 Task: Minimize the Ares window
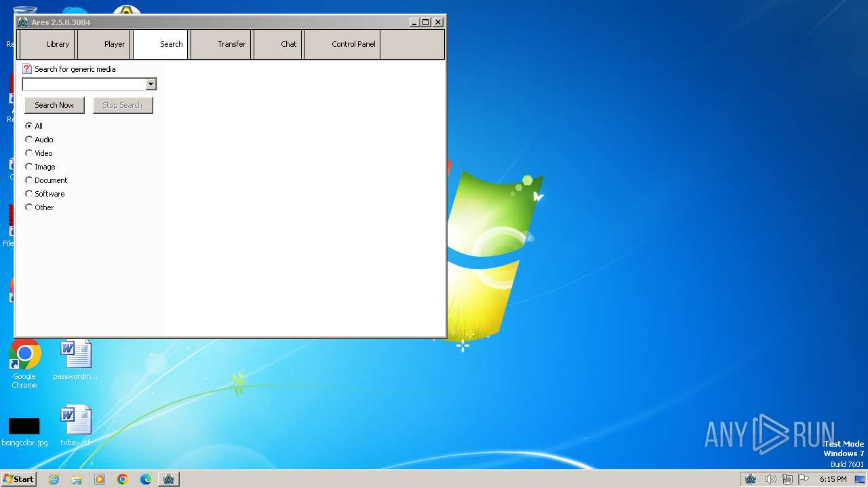click(414, 22)
